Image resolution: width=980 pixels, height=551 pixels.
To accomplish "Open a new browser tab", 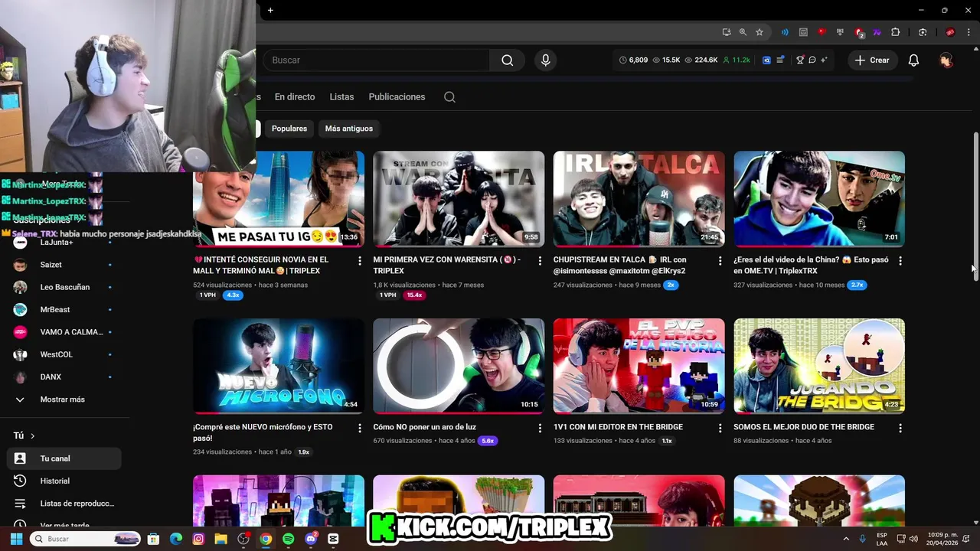I will [x=270, y=10].
